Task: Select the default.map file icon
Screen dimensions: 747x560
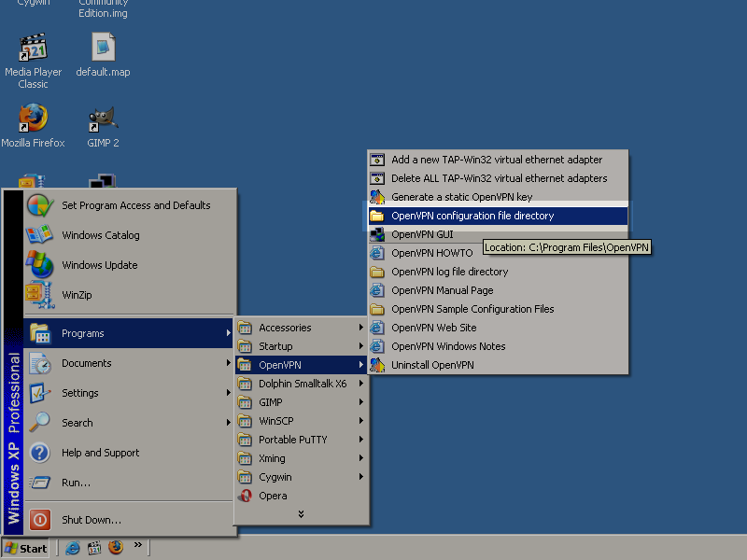Action: click(x=103, y=54)
